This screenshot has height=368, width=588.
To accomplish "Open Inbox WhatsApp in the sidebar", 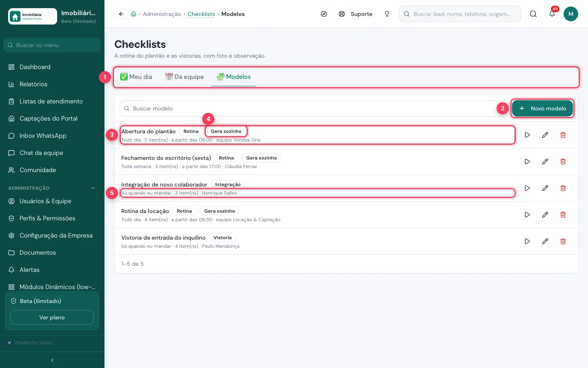I will pyautogui.click(x=52, y=136).
